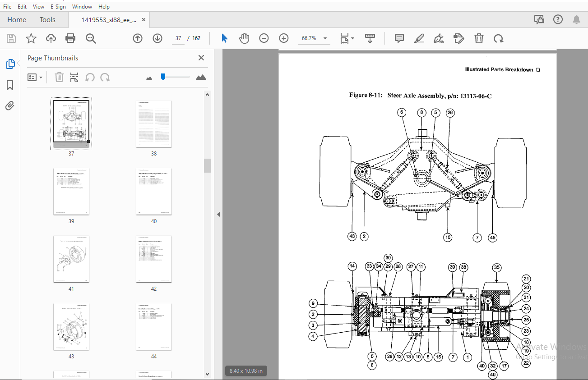Insert page break in the thumbnails panel

[x=74, y=77]
